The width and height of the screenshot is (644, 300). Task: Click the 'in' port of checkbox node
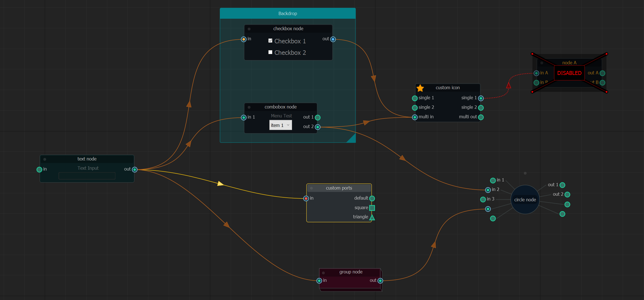(244, 39)
